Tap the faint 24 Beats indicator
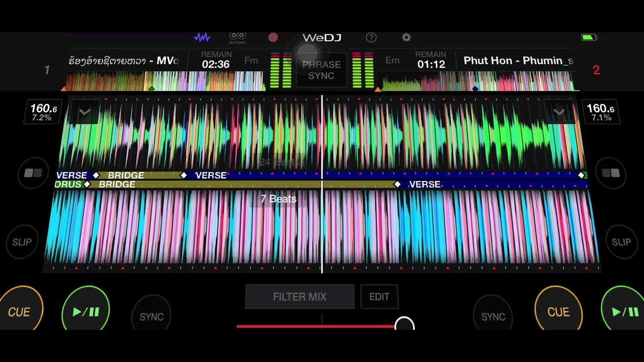Viewport: 644px width, 362px height. (279, 162)
